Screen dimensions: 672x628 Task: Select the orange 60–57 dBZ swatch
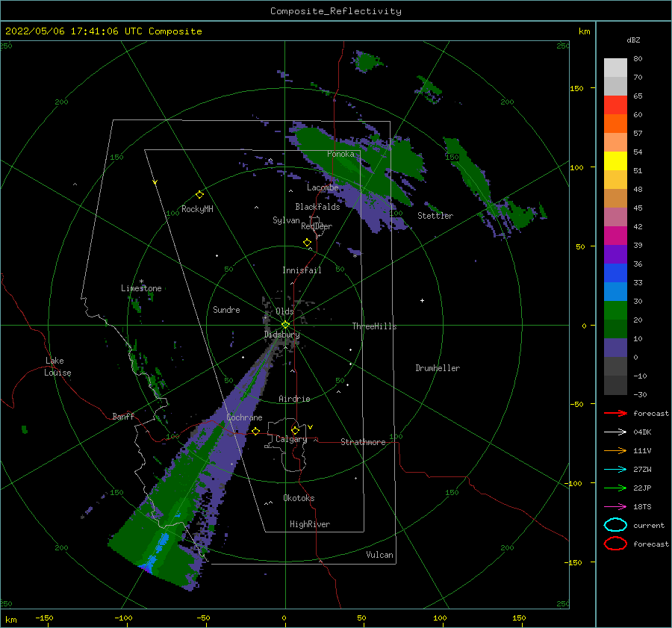tap(615, 124)
